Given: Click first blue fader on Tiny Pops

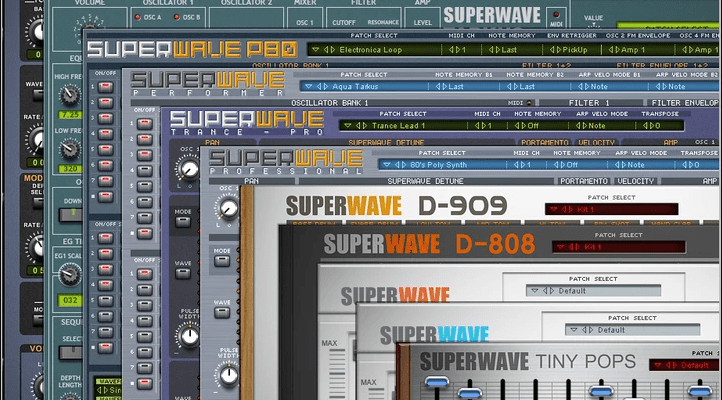Looking at the screenshot, I should click(x=435, y=385).
